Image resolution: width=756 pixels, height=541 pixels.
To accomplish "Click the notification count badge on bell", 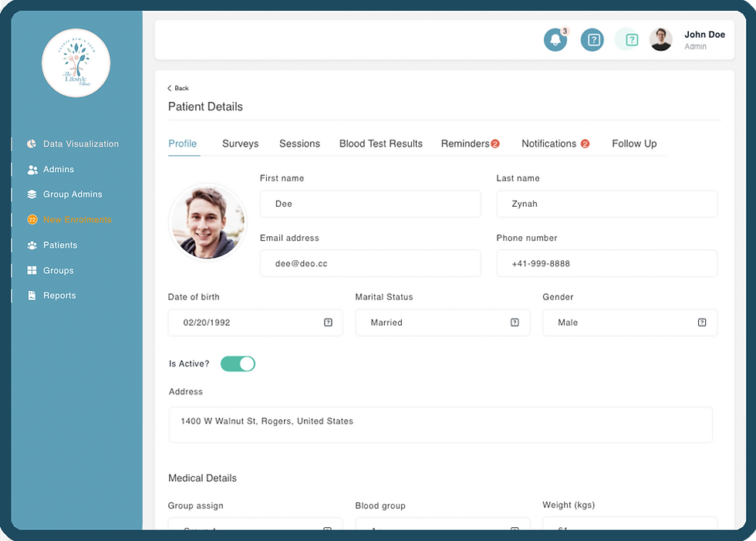I will (x=565, y=31).
